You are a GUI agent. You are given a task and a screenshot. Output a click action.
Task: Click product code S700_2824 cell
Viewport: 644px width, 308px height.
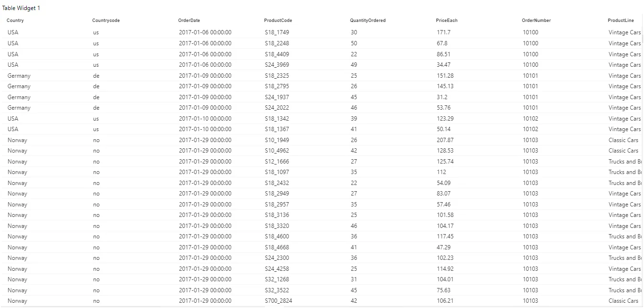coord(279,301)
